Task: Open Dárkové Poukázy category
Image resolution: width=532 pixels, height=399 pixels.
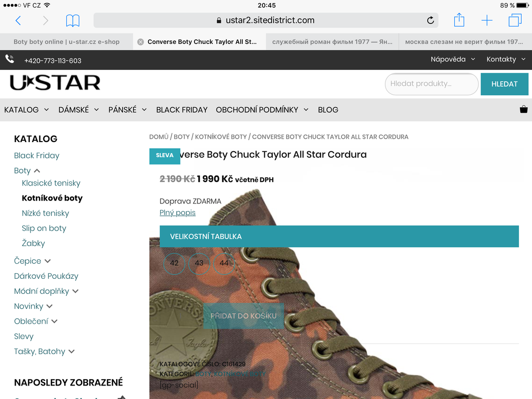Action: click(x=46, y=276)
